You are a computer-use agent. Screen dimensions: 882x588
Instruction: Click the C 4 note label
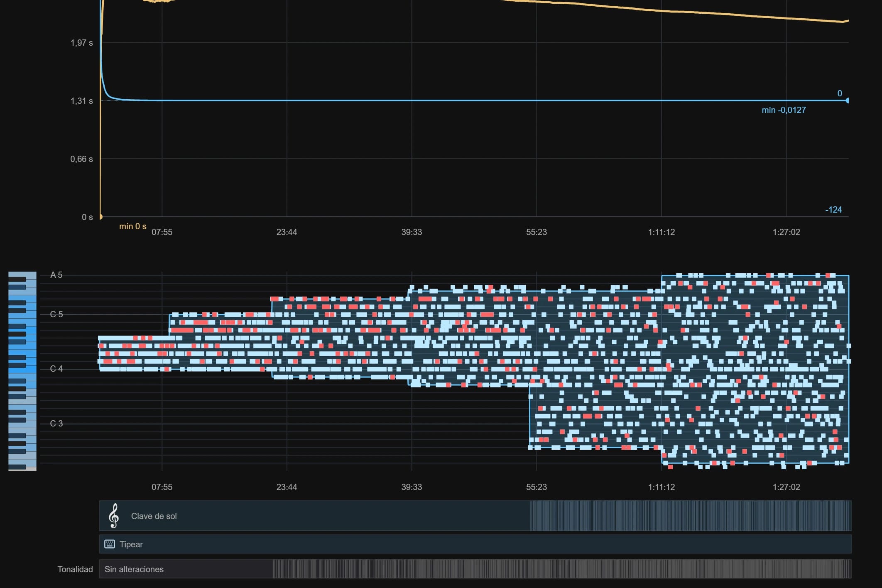[56, 369]
